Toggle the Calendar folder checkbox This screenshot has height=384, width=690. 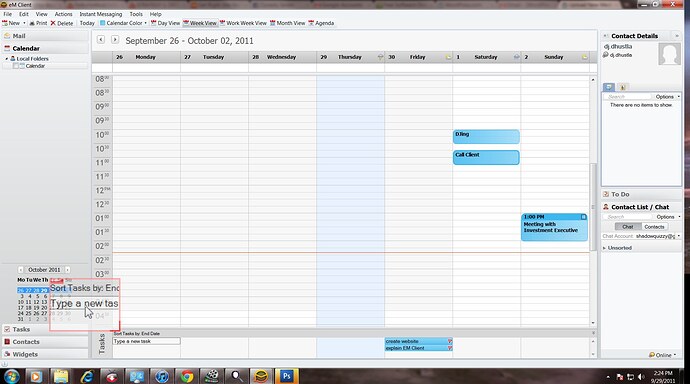pyautogui.click(x=16, y=66)
